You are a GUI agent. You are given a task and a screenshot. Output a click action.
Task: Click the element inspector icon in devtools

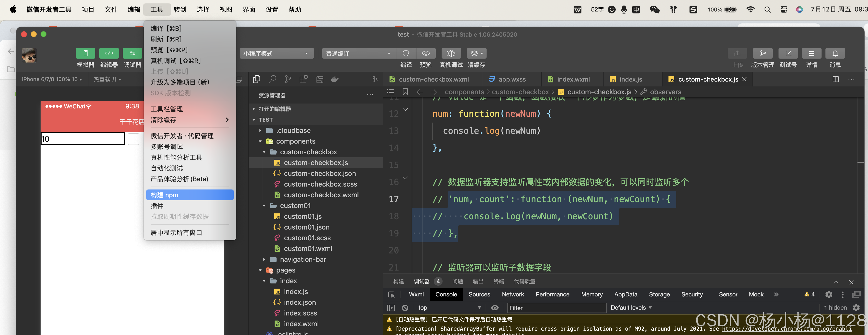pyautogui.click(x=391, y=295)
